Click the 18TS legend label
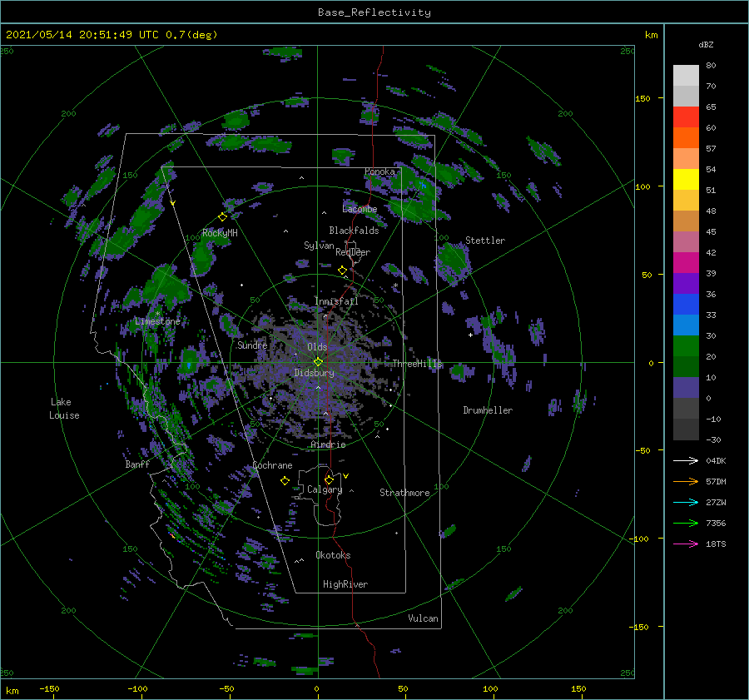749x700 pixels. click(716, 544)
